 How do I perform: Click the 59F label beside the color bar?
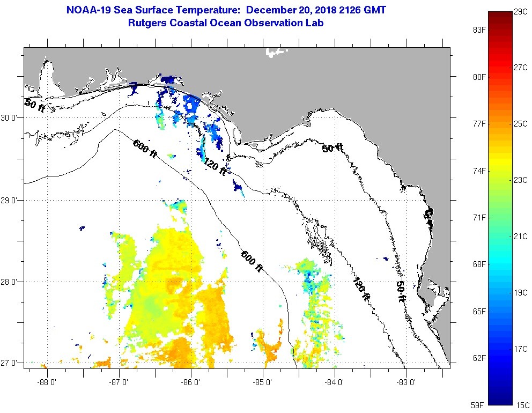479,404
